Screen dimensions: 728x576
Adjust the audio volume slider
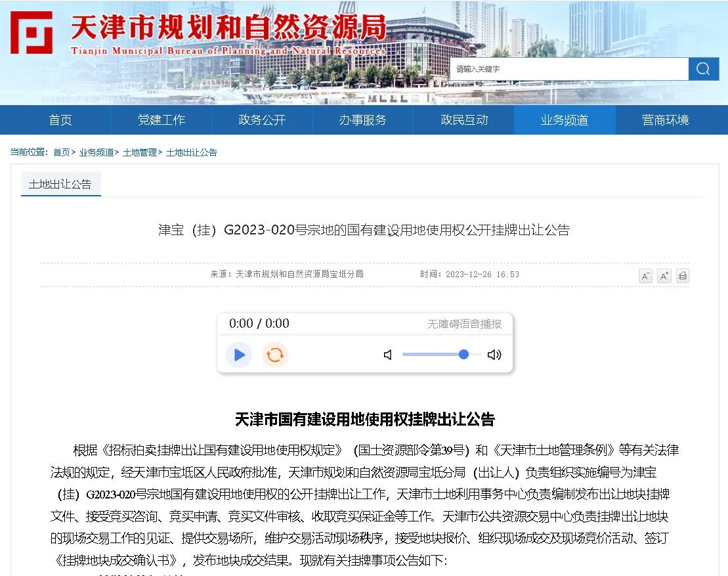(441, 355)
